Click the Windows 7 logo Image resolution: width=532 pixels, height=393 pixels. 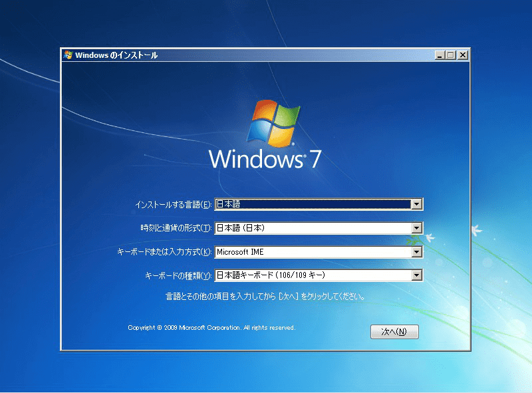(265, 134)
